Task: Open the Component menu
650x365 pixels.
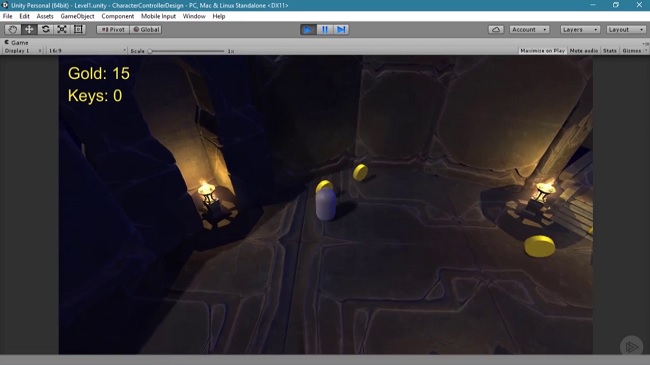Action: coord(118,16)
